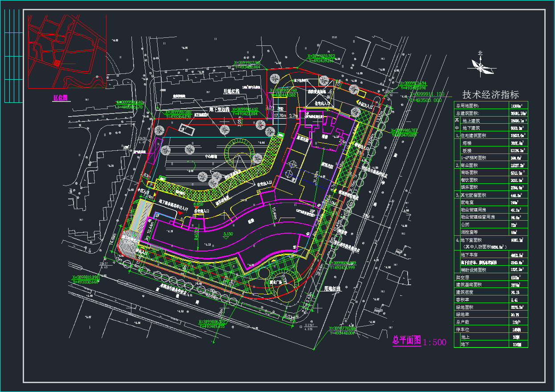Select the 娱乐面积 table entry
This screenshot has height=392, width=555.
[x=469, y=187]
